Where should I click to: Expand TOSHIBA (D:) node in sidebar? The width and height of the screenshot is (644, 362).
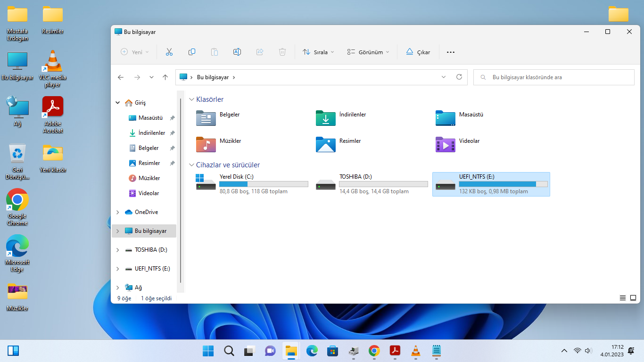[x=118, y=250]
